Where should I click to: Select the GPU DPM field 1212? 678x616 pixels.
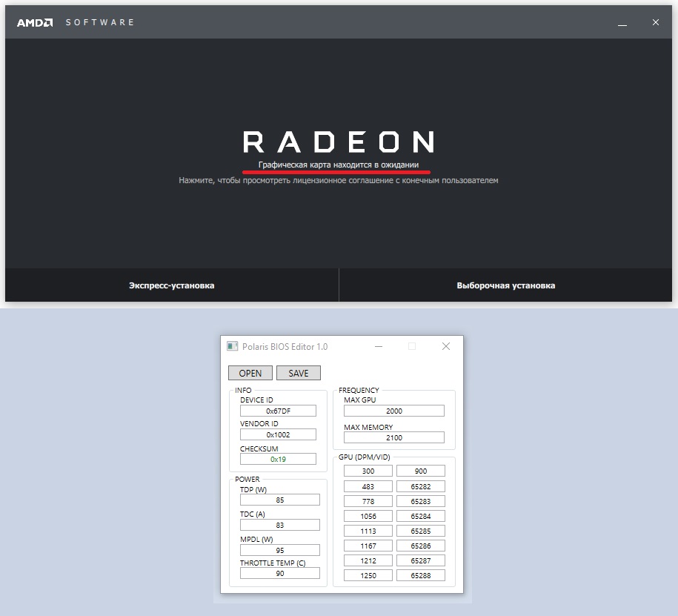[368, 560]
